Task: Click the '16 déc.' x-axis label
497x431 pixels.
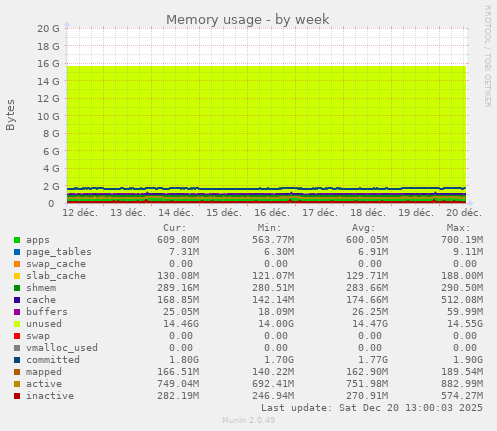Action: (x=272, y=213)
